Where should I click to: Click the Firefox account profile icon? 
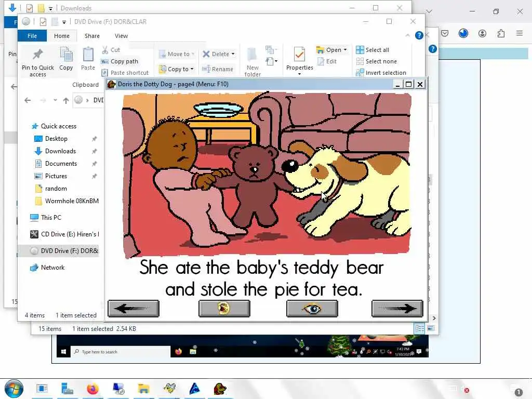click(482, 33)
